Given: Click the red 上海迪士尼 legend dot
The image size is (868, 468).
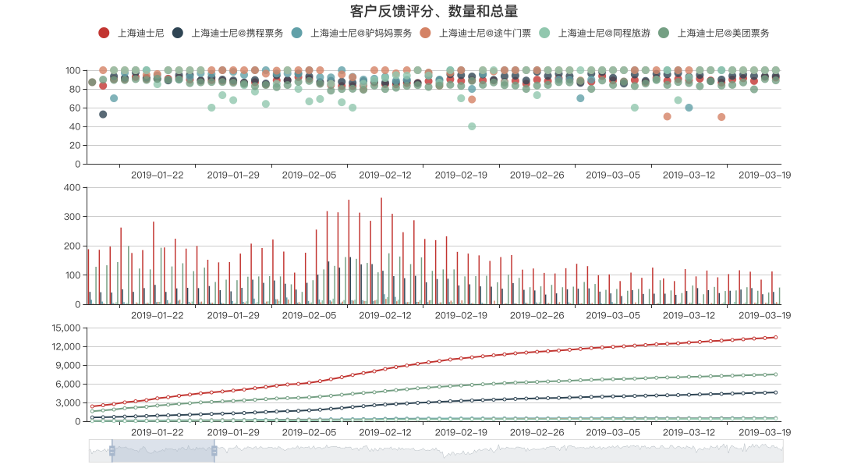Looking at the screenshot, I should [x=104, y=34].
